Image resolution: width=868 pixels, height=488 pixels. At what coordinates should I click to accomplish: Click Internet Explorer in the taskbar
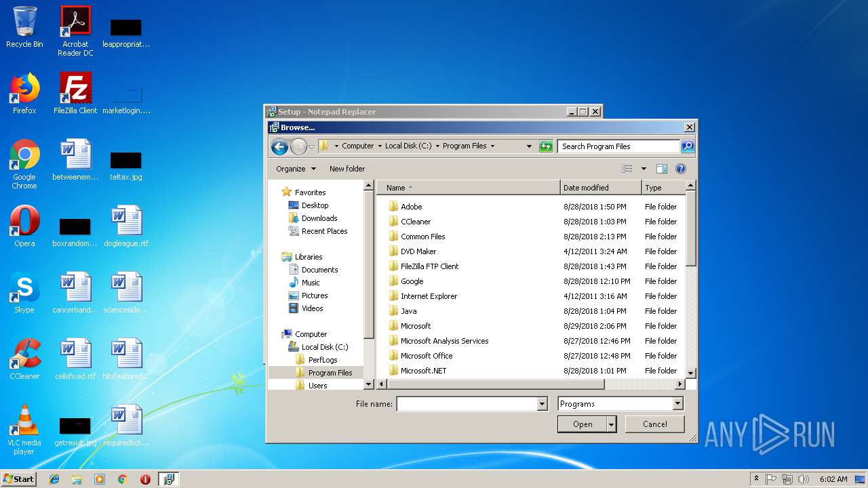[x=54, y=479]
